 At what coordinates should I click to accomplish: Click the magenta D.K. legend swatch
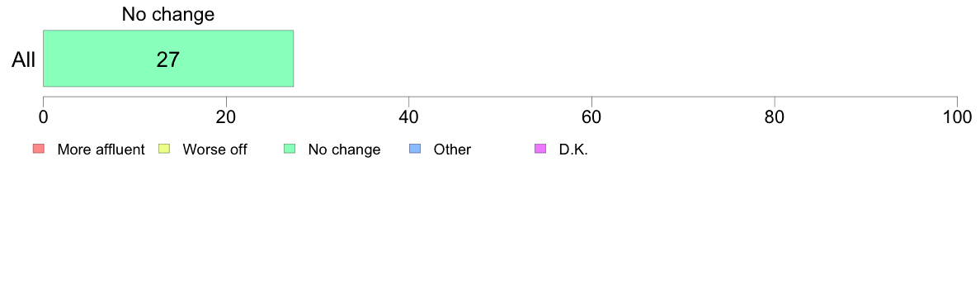[540, 149]
